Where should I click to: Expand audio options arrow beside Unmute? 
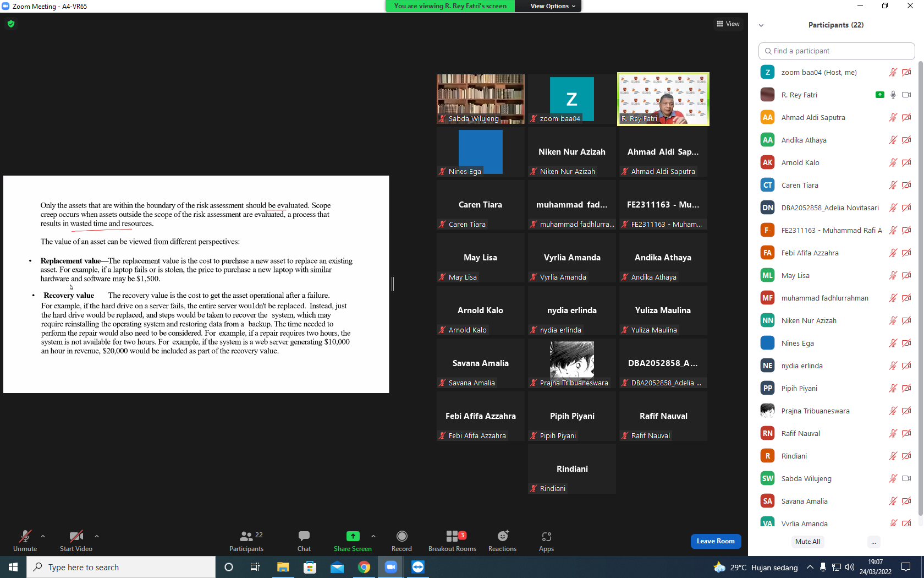point(43,536)
